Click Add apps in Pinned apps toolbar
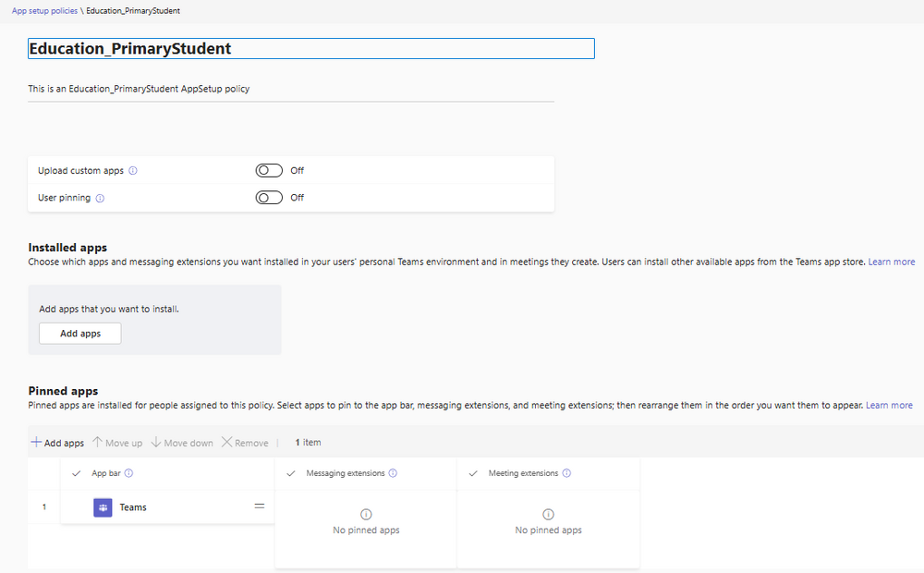This screenshot has height=573, width=924. pos(57,443)
